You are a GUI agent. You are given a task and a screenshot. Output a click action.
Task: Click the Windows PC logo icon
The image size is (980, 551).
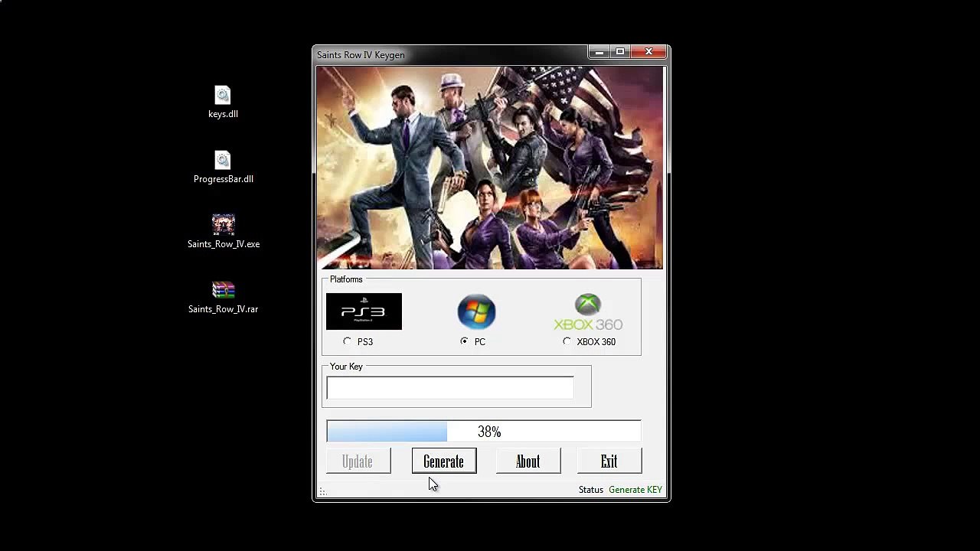(476, 311)
